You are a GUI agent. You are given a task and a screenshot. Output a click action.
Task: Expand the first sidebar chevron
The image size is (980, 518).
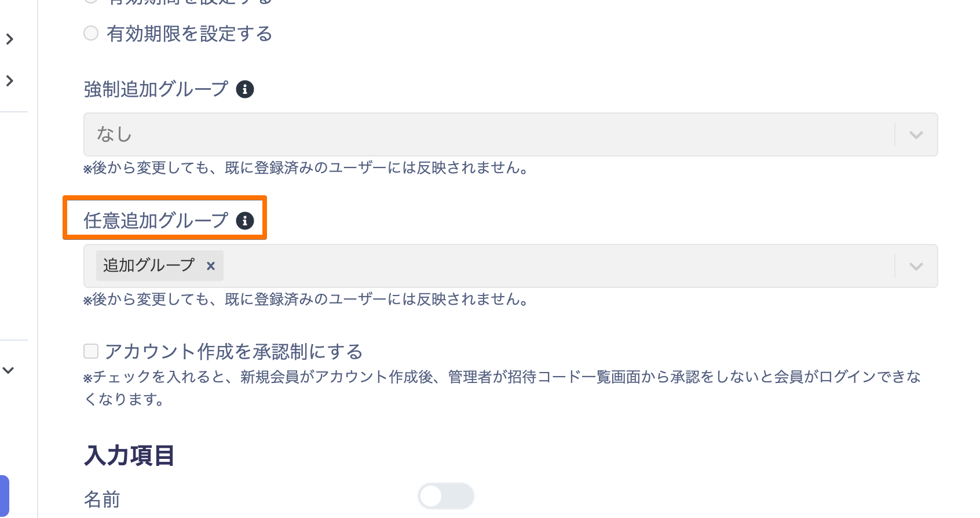9,39
